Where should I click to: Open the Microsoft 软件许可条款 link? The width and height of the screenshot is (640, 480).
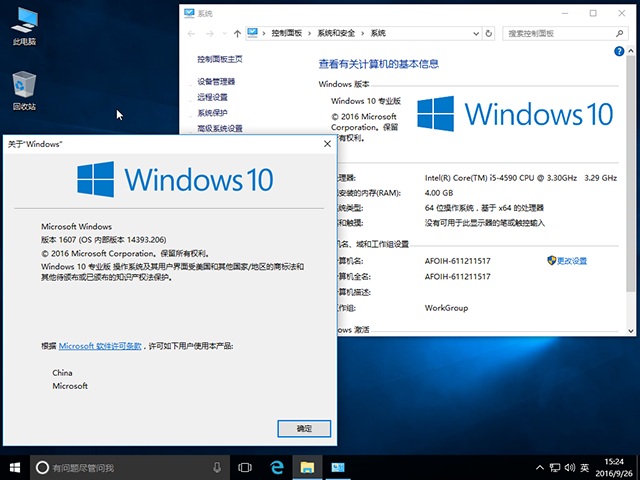coord(100,345)
